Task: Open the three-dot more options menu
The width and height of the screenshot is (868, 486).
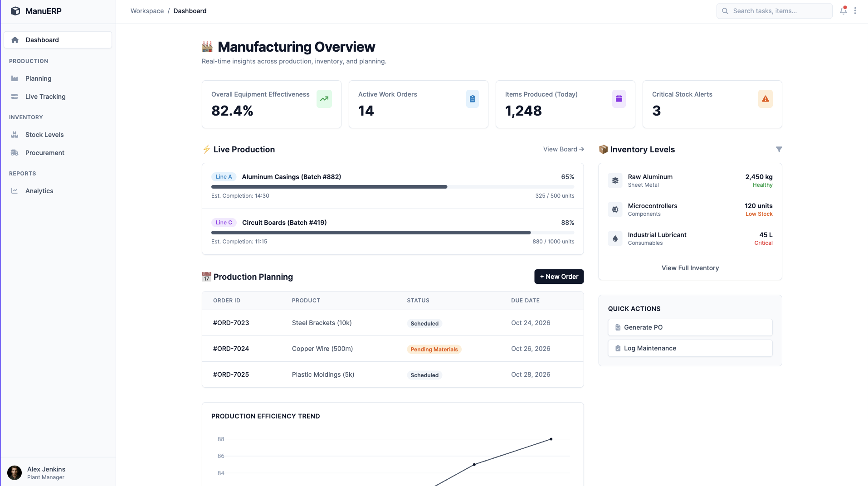Action: [x=855, y=11]
